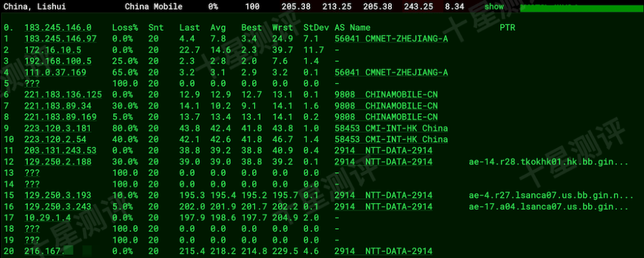Open hop 6 IP 221.183.136.125

[63, 95]
